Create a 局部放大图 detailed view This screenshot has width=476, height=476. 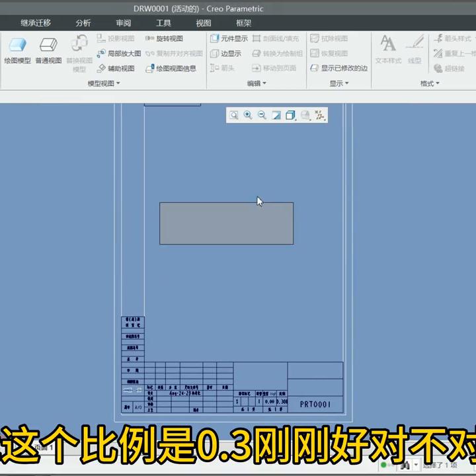(x=119, y=54)
